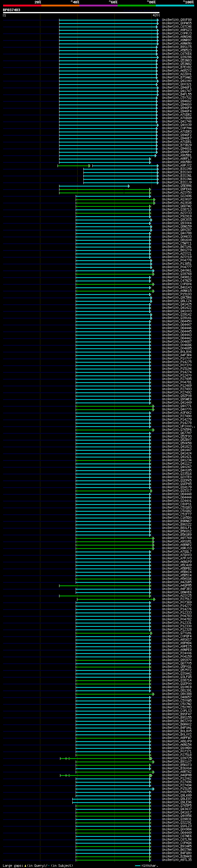Open hit UniRef100_P27490

pyautogui.click(x=177, y=417)
